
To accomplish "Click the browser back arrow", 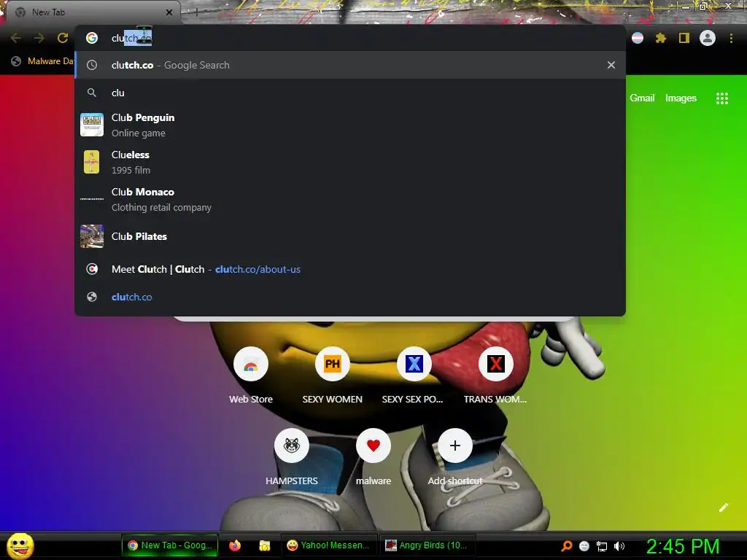I will tap(16, 38).
